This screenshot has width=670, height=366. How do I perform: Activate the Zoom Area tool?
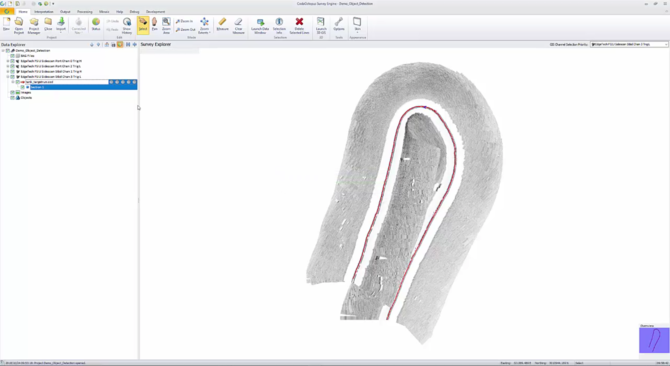(x=166, y=26)
